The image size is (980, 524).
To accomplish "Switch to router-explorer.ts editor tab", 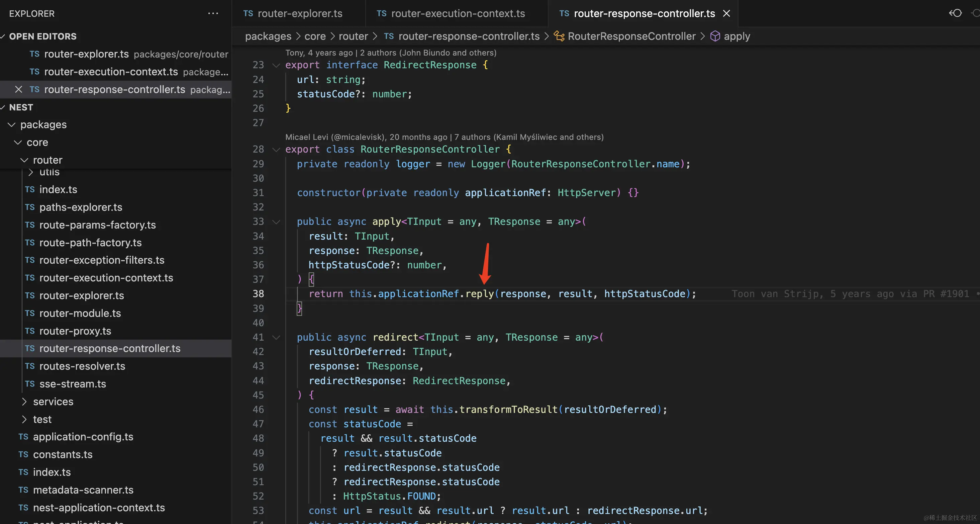I will coord(300,13).
